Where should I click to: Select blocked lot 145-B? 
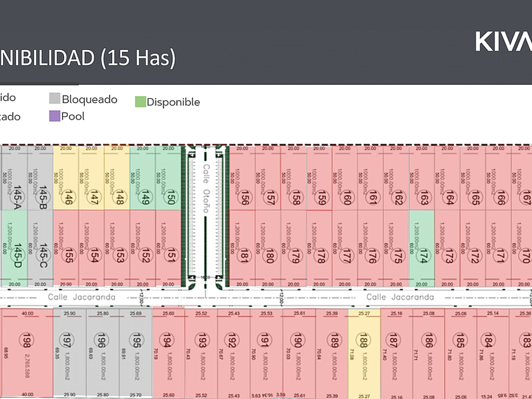[41, 178]
